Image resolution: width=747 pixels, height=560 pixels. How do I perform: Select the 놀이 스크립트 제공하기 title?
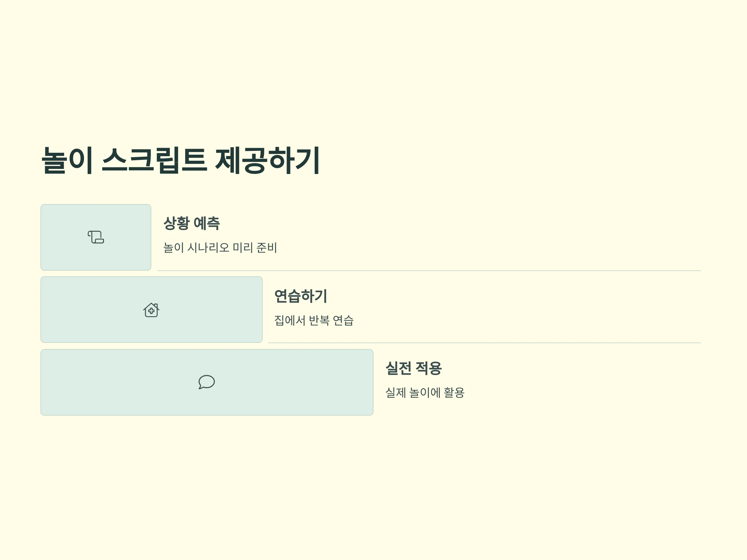coord(181,160)
